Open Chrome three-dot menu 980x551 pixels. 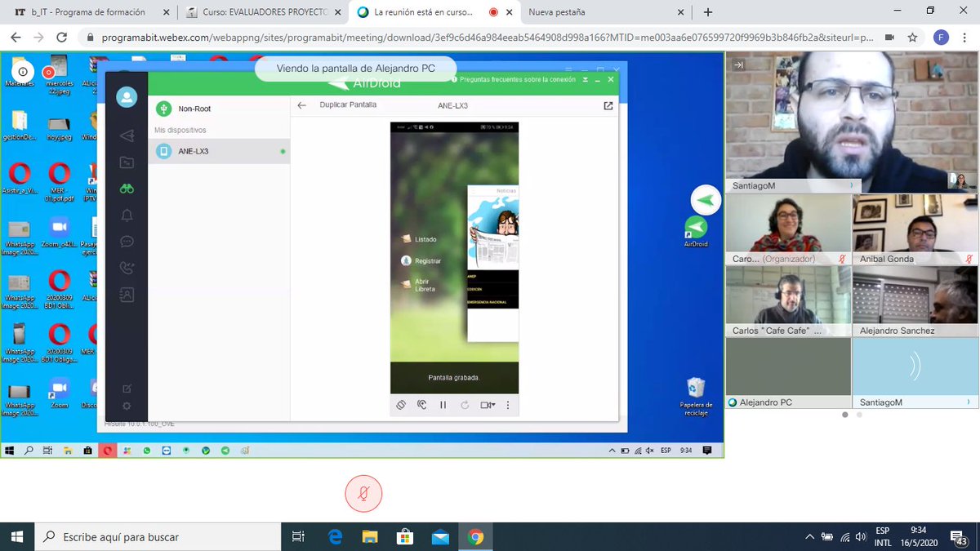coord(965,38)
